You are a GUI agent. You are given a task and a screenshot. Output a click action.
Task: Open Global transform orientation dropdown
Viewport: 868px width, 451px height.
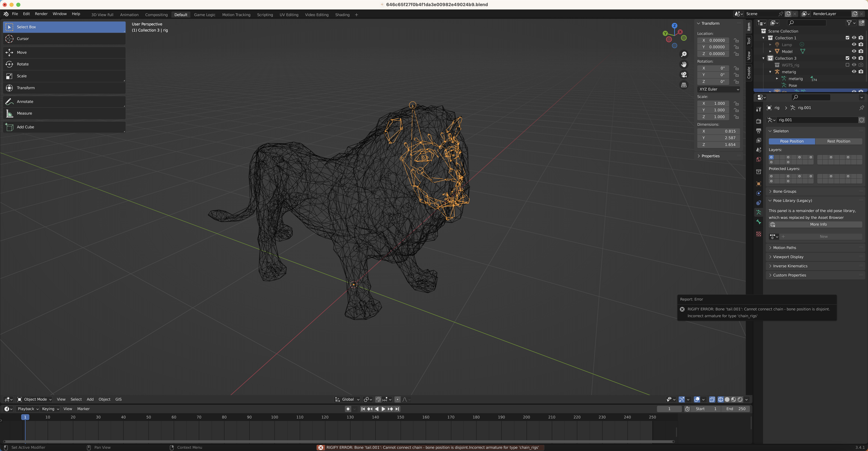pyautogui.click(x=347, y=399)
